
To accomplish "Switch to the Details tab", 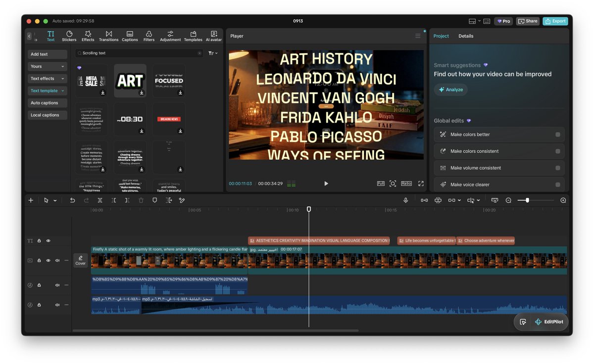I will tap(466, 36).
